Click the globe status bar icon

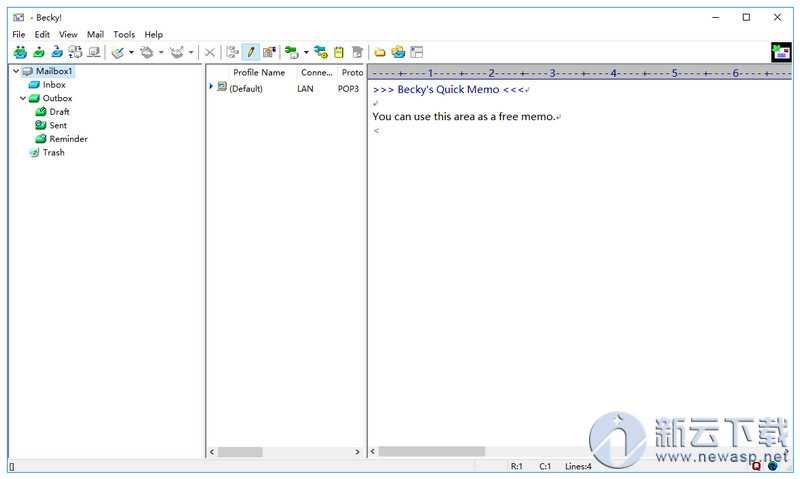773,465
